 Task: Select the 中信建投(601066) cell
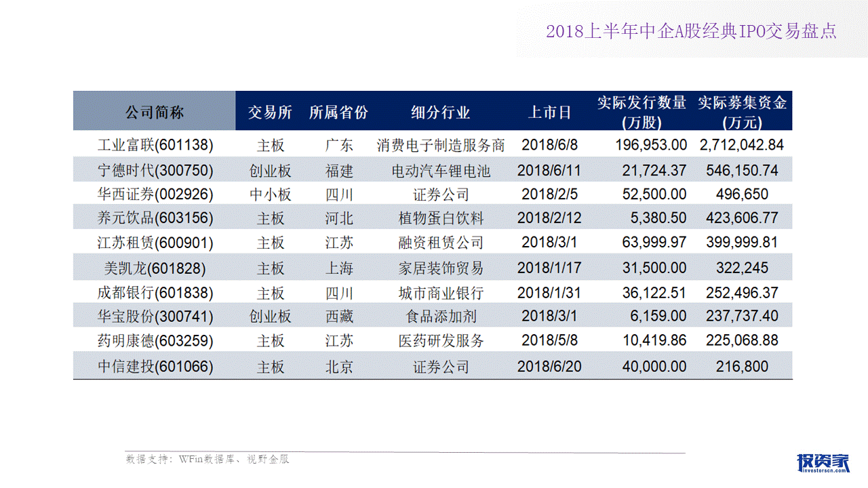155,367
